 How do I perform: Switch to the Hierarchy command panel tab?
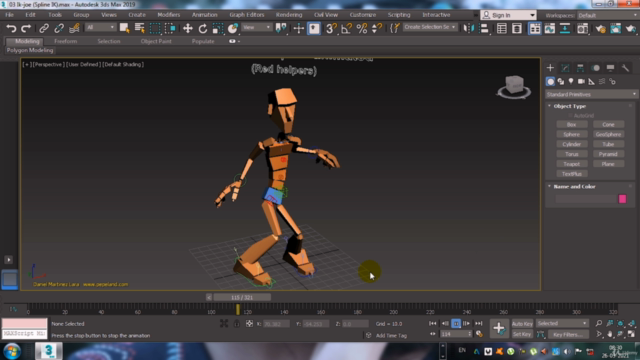coord(580,68)
